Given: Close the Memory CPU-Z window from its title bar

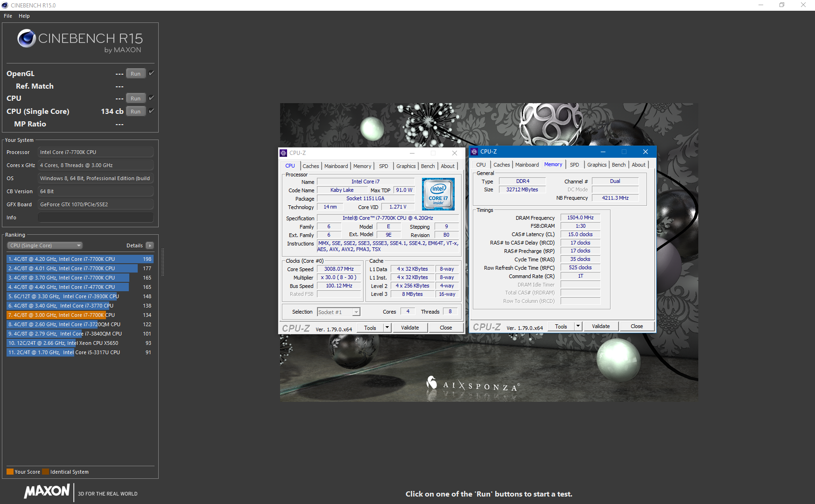Looking at the screenshot, I should tap(646, 152).
